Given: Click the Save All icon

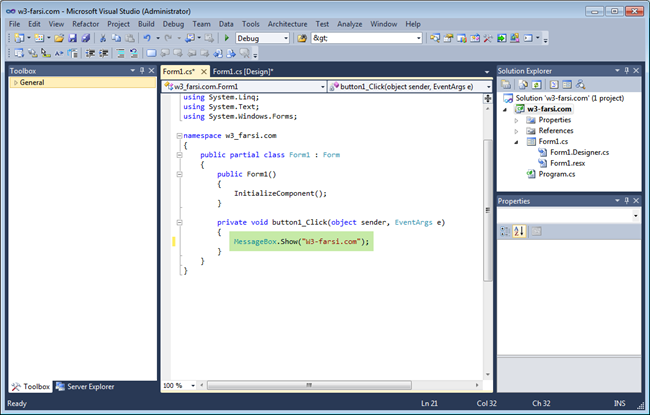Looking at the screenshot, I should coord(86,38).
